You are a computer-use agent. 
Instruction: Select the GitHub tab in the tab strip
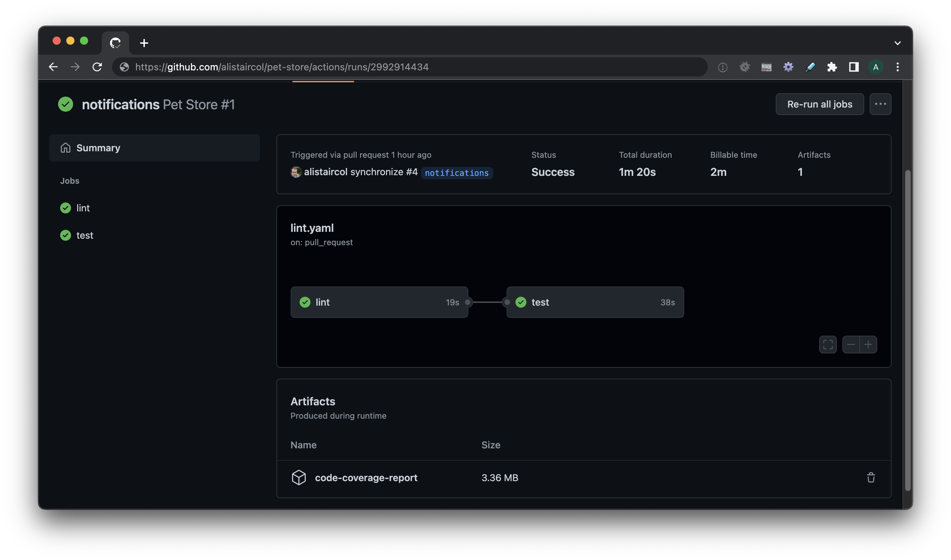115,43
